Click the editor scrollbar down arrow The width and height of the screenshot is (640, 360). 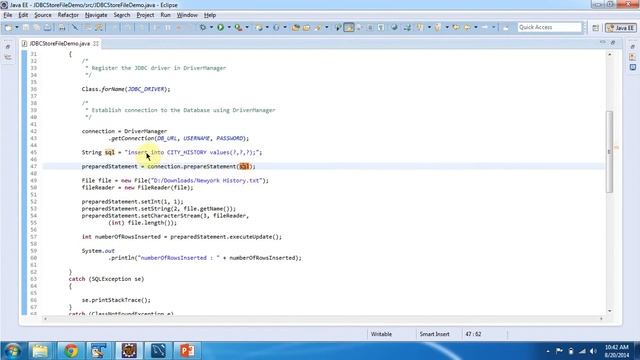(610, 311)
